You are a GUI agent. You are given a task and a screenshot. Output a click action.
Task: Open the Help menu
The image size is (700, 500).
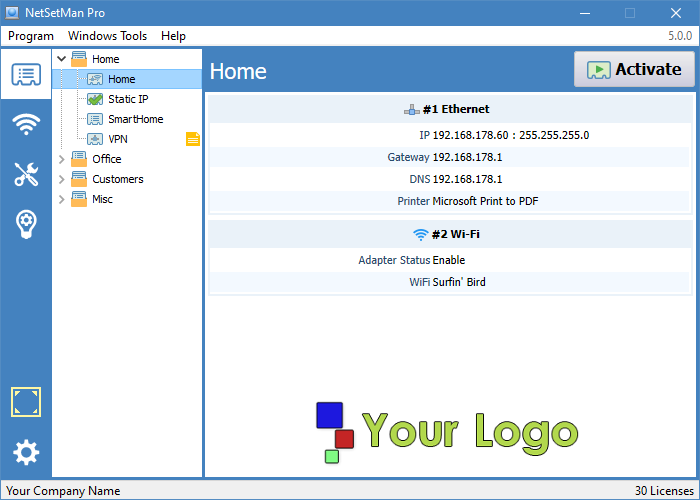[x=173, y=36]
